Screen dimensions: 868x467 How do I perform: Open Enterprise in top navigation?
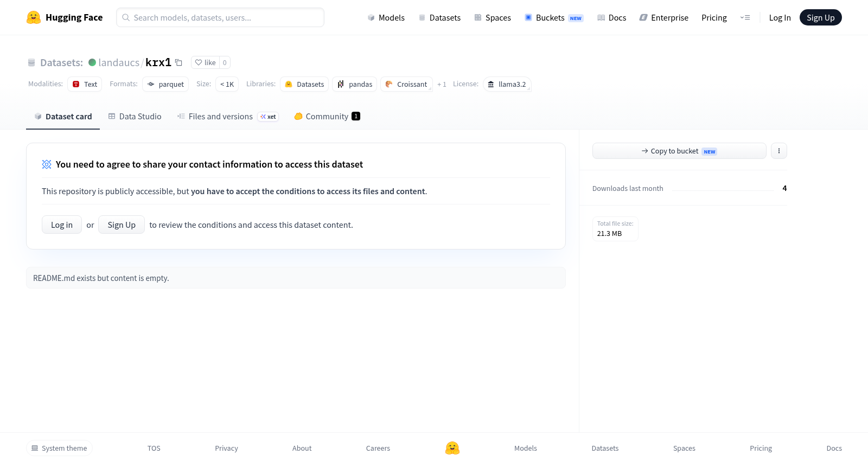coord(663,17)
